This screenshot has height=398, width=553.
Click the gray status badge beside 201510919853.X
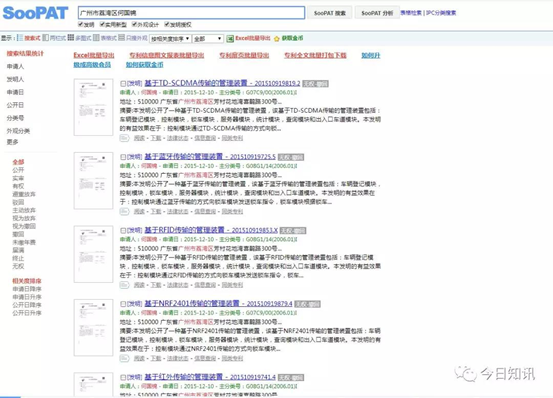tap(293, 231)
